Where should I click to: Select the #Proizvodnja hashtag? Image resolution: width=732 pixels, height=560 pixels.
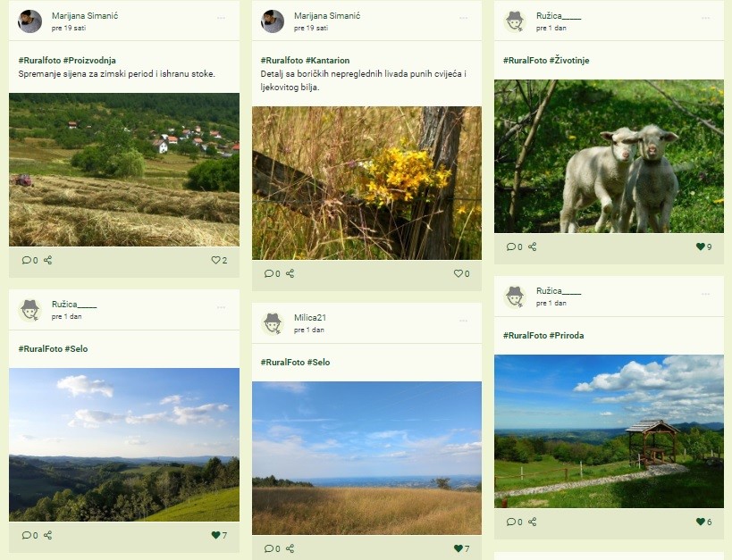point(89,60)
